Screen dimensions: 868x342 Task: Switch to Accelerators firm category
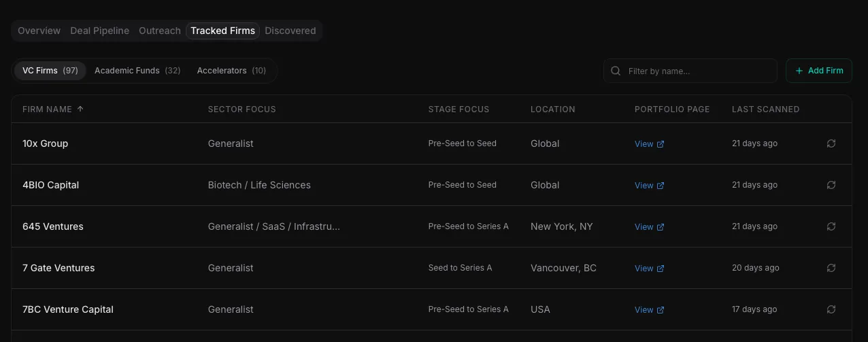[x=231, y=71]
